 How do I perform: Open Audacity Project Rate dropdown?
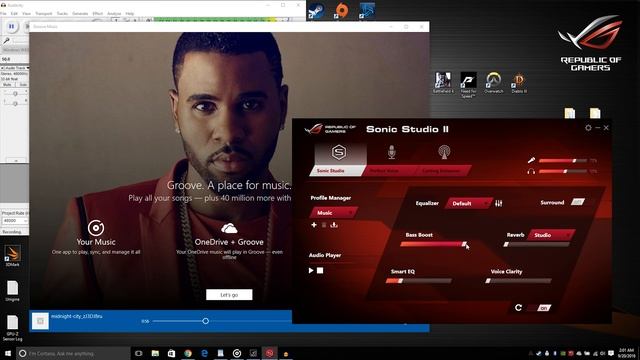[15, 220]
